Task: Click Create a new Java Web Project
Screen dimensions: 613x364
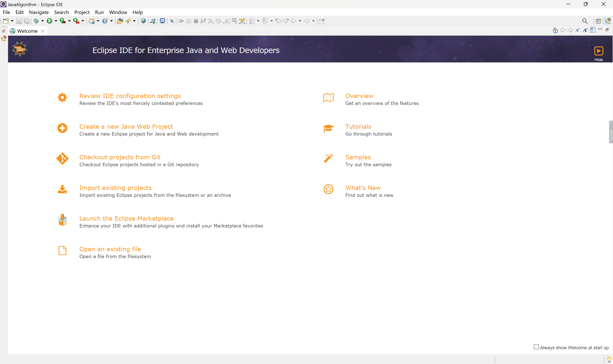Action: tap(126, 127)
